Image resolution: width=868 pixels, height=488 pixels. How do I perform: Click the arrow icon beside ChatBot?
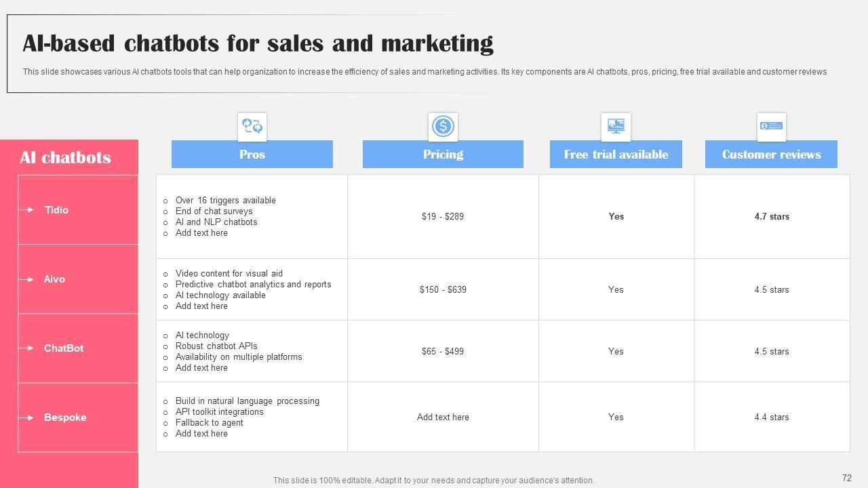point(26,348)
